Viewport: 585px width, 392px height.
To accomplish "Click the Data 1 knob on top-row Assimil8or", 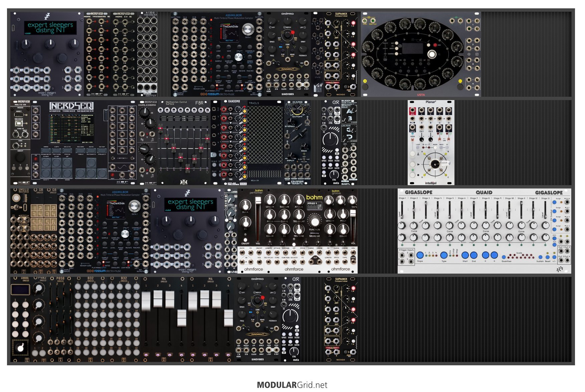I will (x=247, y=30).
